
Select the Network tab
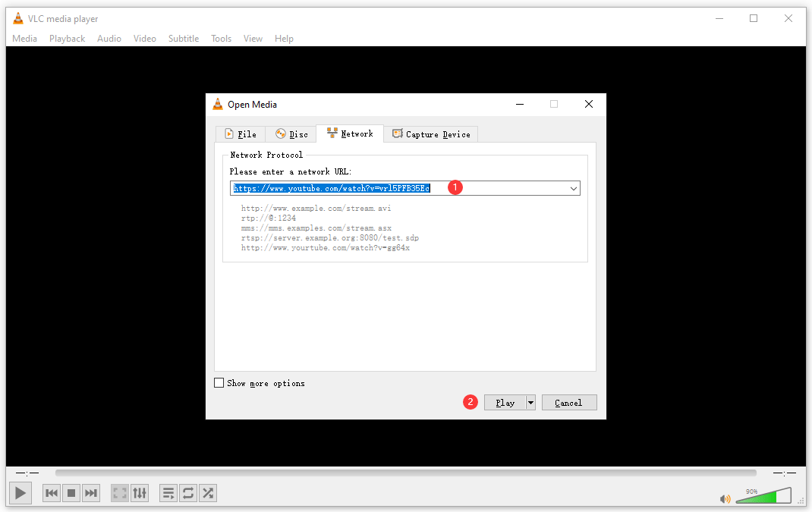point(350,133)
